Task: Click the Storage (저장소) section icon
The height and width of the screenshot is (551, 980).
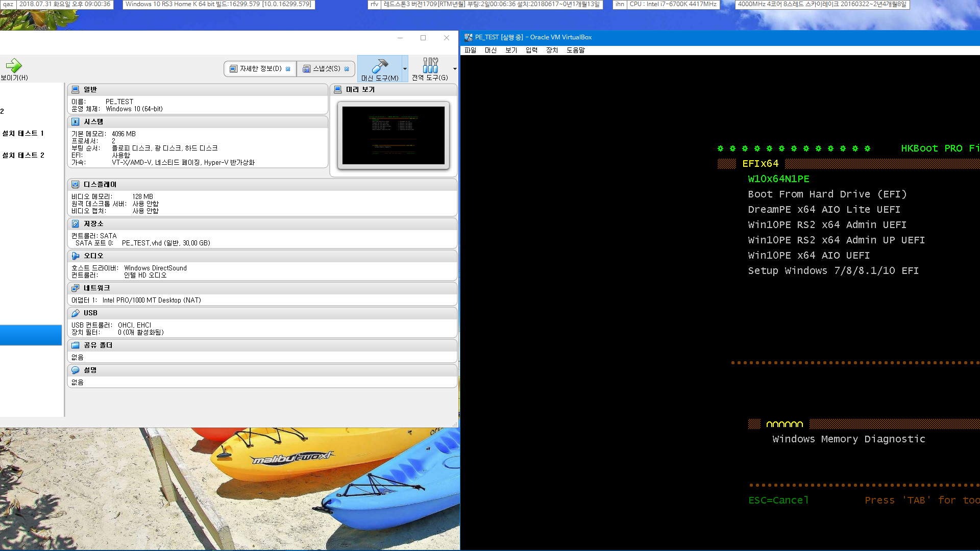Action: point(76,223)
